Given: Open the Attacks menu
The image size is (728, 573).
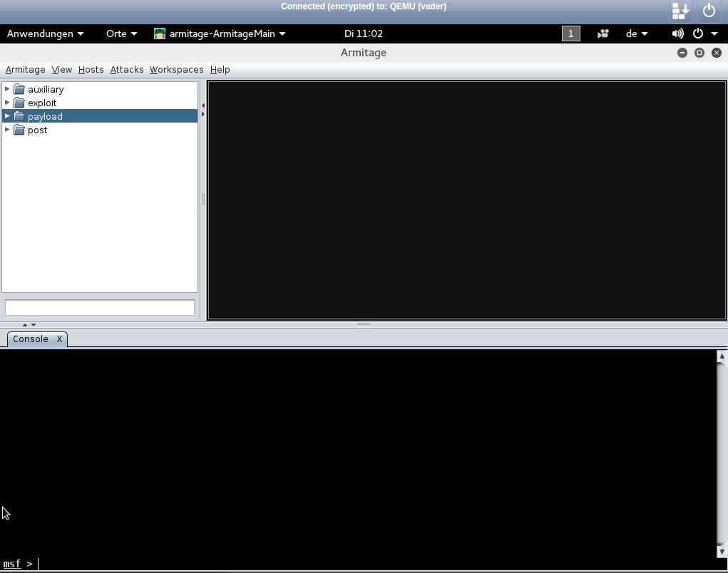Looking at the screenshot, I should [127, 70].
